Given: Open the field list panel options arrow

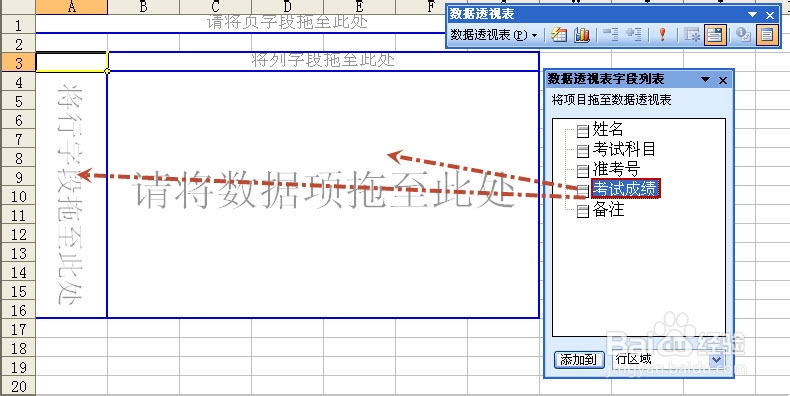Looking at the screenshot, I should [705, 79].
